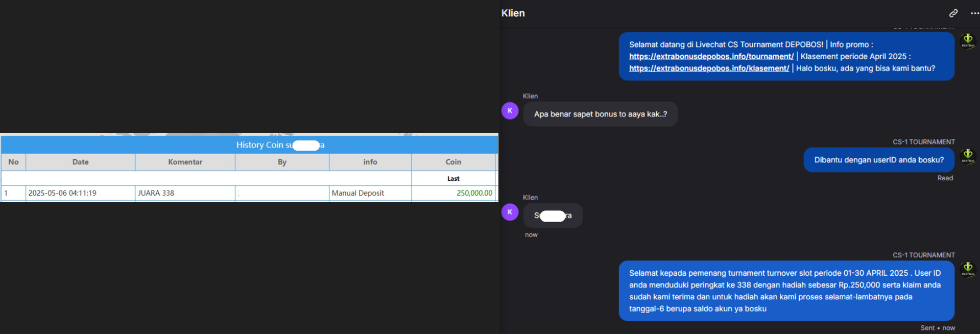This screenshot has width=980, height=334.
Task: Click 'CS-1 TOURNAMENT' label above the winner message
Action: point(923,255)
